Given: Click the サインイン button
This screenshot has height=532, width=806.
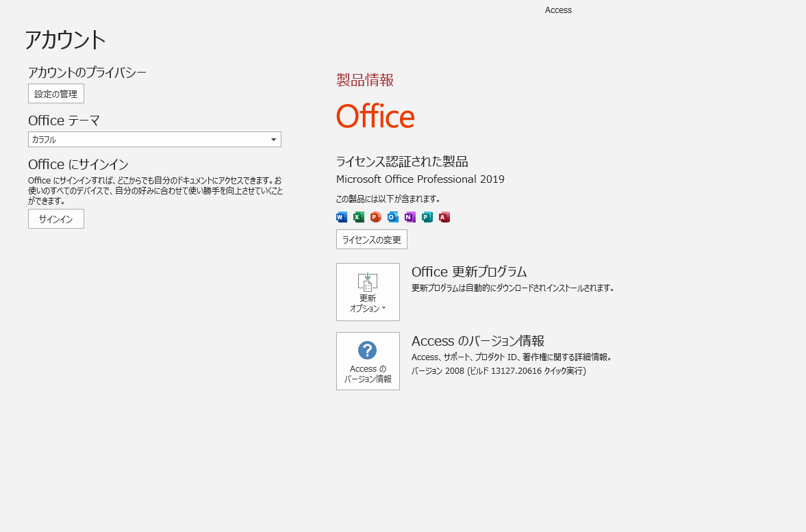Looking at the screenshot, I should (56, 219).
